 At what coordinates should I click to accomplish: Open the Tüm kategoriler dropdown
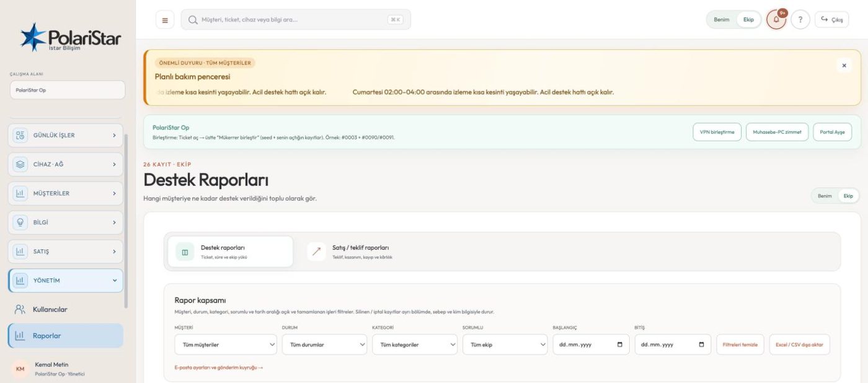415,345
